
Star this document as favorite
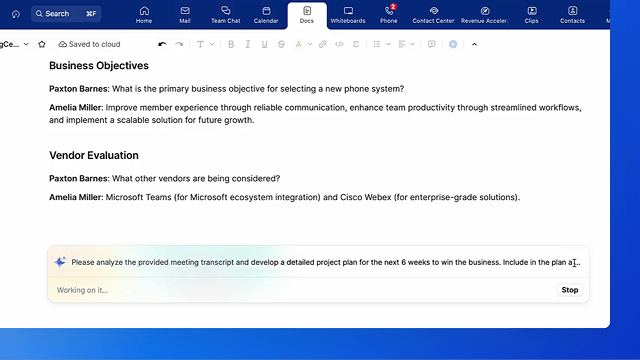(42, 44)
